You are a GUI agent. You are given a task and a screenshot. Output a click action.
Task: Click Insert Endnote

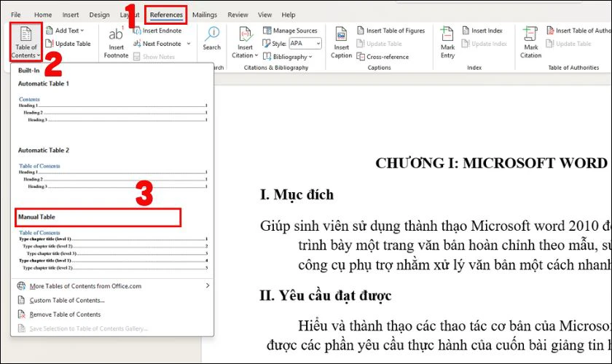157,31
